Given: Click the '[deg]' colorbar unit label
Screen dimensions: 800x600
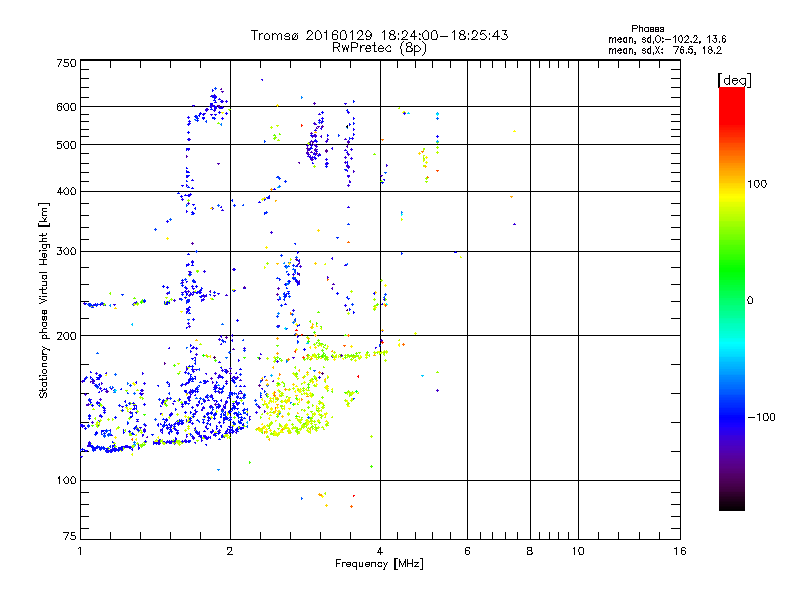Looking at the screenshot, I should [734, 80].
